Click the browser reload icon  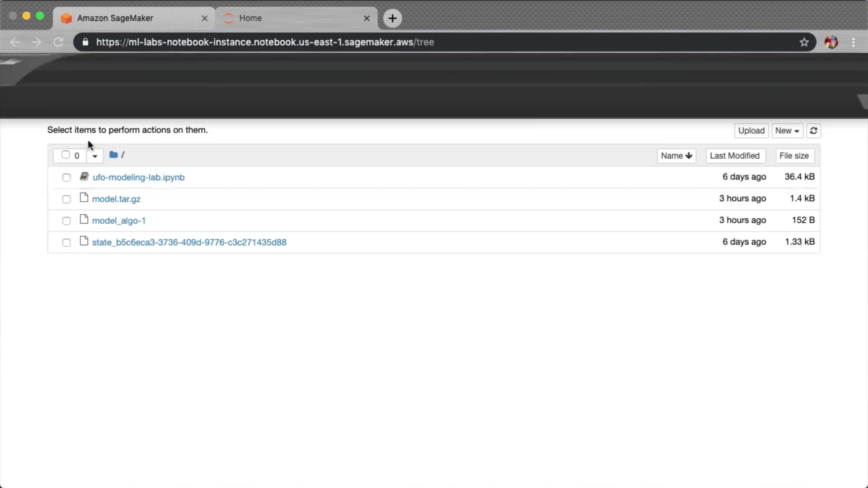coord(58,42)
